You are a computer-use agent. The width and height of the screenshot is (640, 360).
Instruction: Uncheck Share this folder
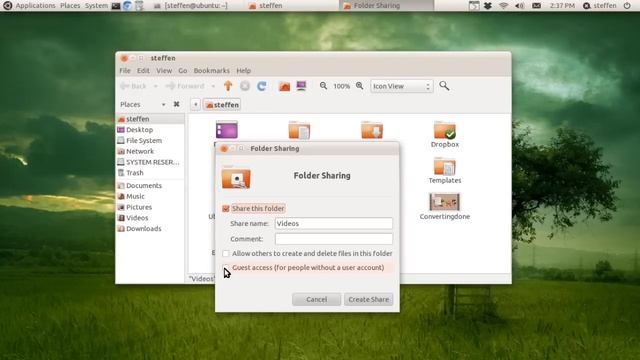226,209
